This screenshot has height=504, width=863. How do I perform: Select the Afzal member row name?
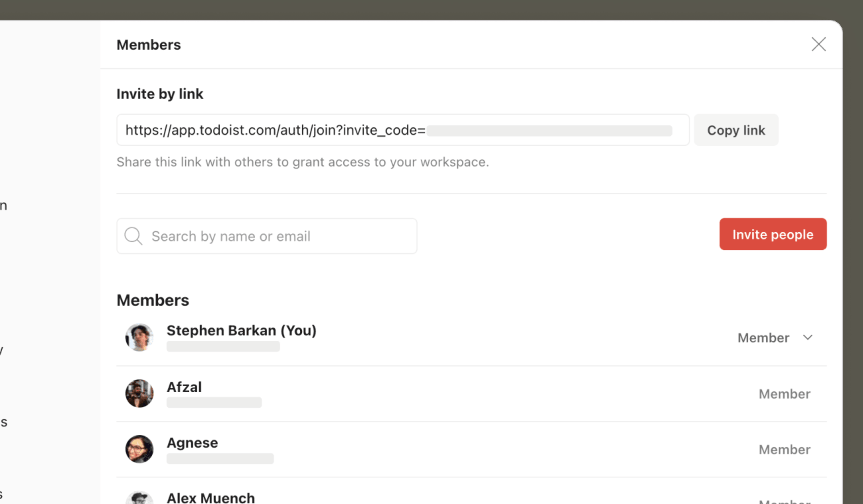pos(184,387)
